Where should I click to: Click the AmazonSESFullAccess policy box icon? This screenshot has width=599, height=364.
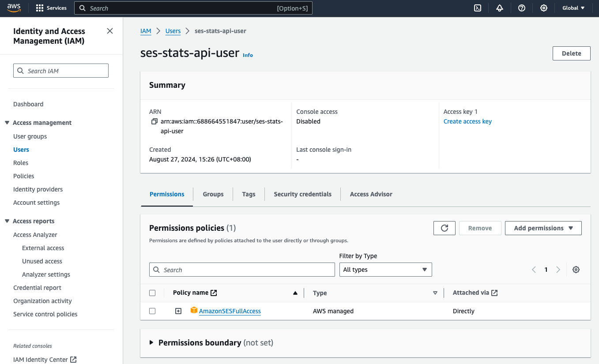coord(194,311)
